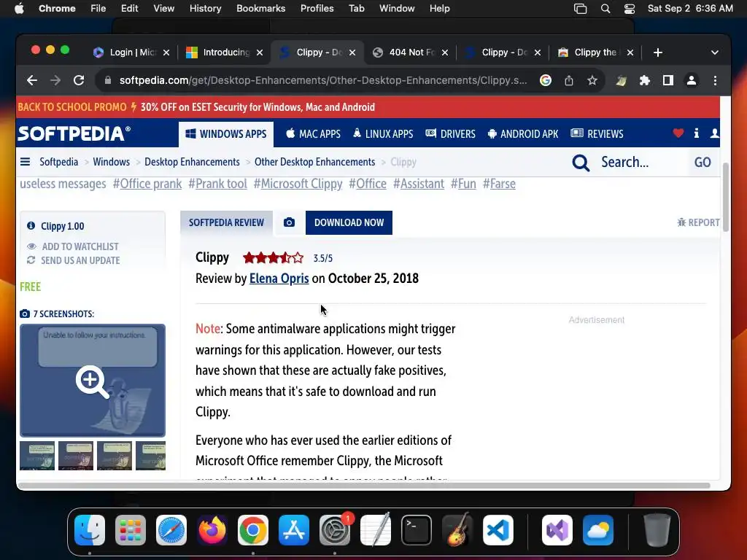Viewport: 747px width, 560px height.
Task: Click the Other Desktop Enhancements breadcrumb
Action: tap(314, 162)
